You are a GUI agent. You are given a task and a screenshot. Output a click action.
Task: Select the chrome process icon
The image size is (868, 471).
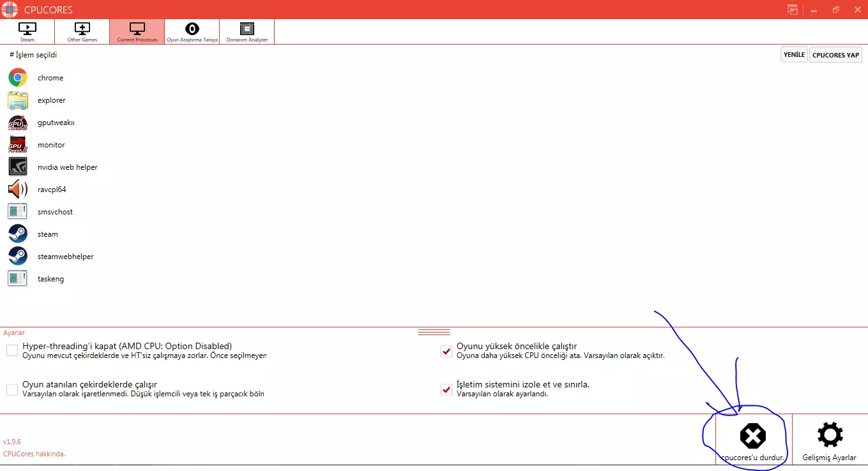pyautogui.click(x=18, y=78)
